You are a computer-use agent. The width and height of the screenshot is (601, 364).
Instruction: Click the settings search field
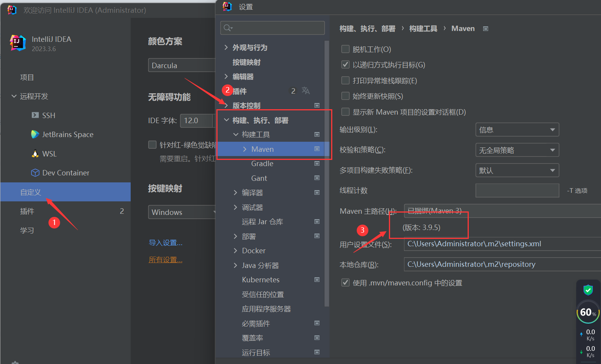pyautogui.click(x=272, y=28)
